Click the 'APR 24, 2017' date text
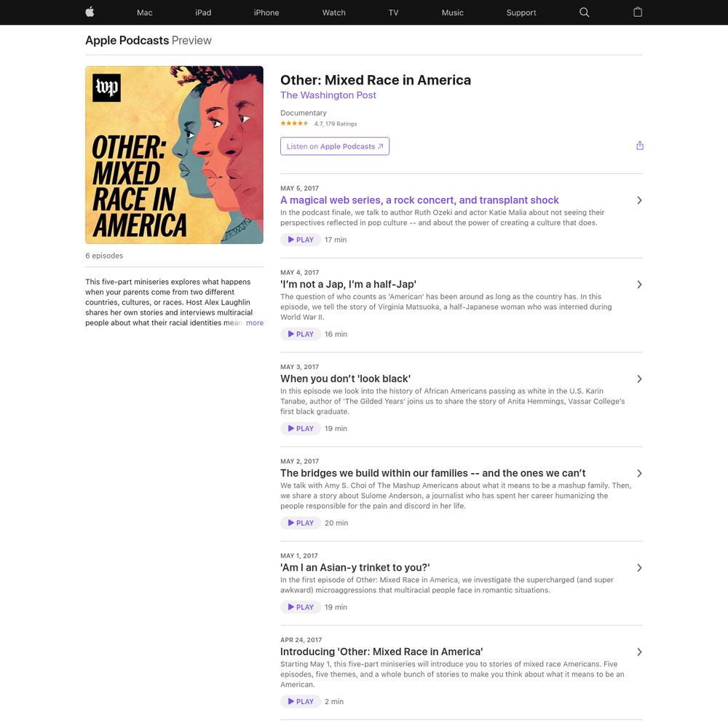This screenshot has width=728, height=728. pos(301,640)
